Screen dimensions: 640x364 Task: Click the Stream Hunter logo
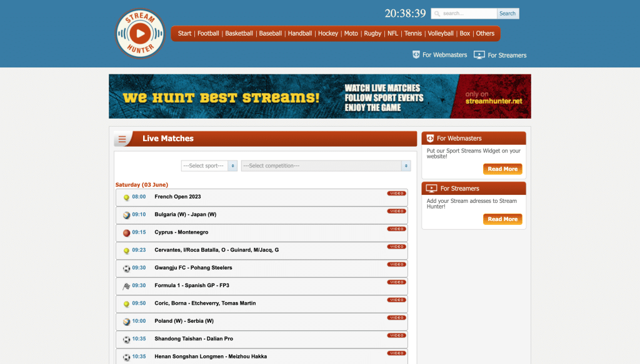[x=140, y=34]
